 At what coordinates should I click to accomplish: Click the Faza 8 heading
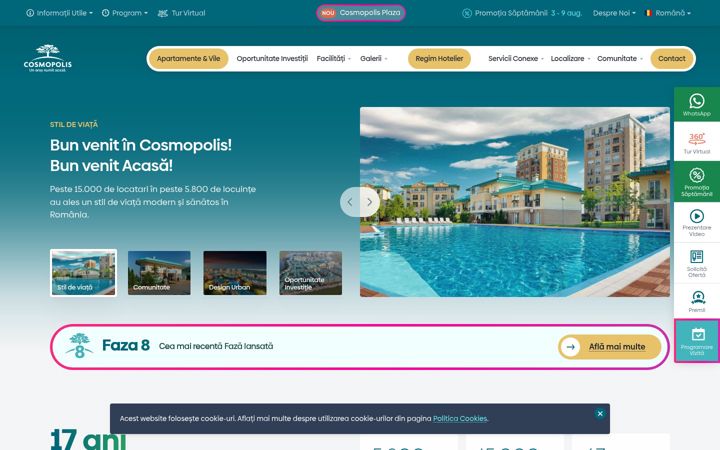click(x=126, y=345)
